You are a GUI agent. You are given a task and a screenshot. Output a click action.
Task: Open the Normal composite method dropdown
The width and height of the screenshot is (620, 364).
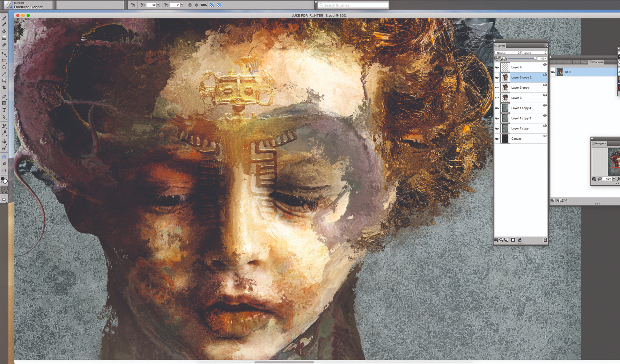pyautogui.click(x=507, y=53)
